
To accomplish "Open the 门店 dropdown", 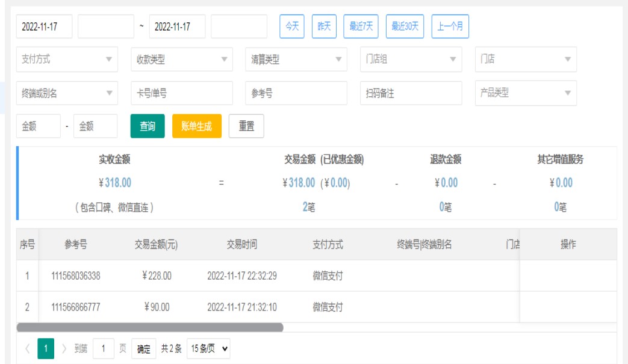I will 526,60.
